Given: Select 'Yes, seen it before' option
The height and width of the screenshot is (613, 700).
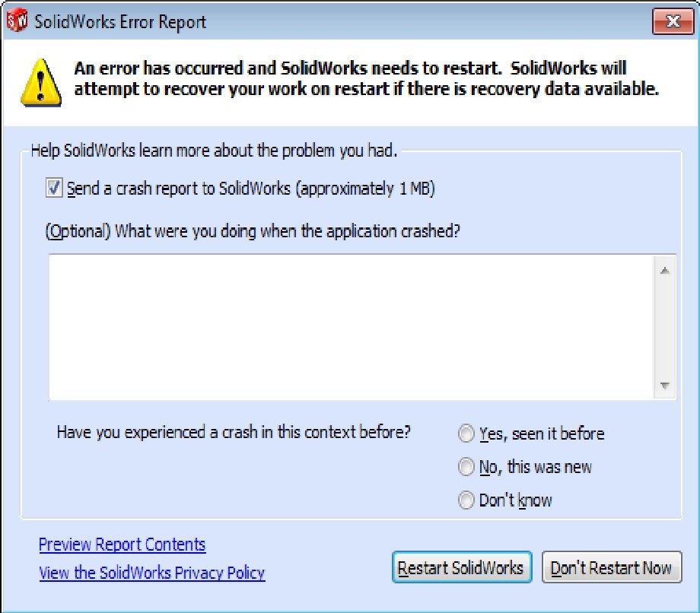Looking at the screenshot, I should pos(466,434).
